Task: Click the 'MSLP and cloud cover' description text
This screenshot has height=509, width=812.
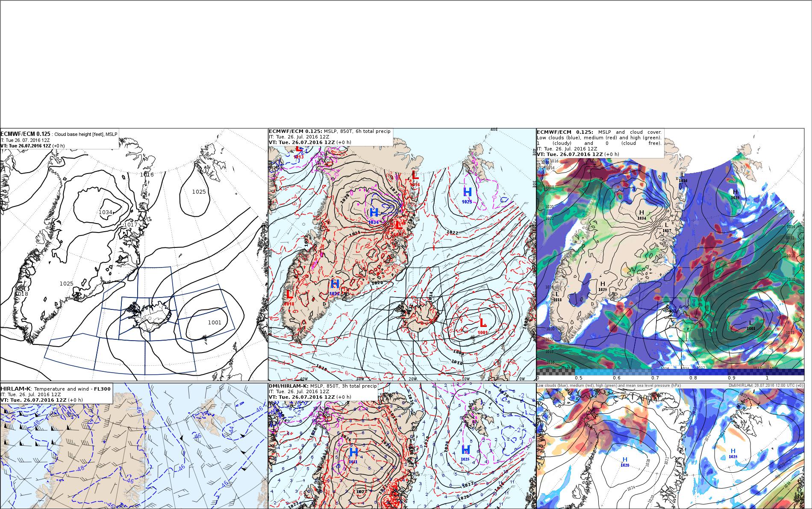Action: coord(630,132)
